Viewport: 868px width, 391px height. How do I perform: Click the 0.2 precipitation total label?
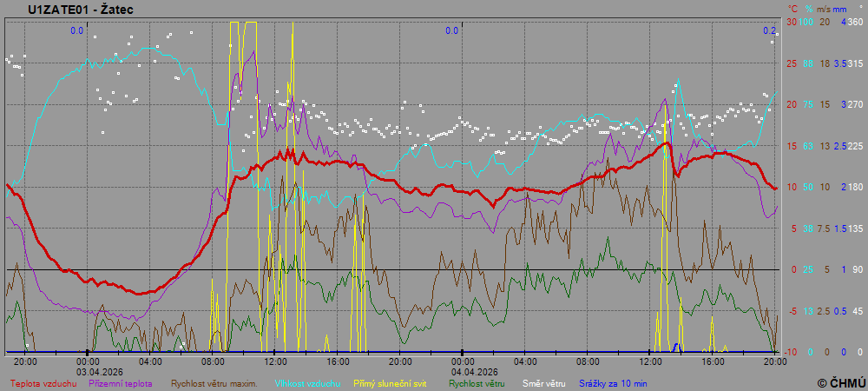coord(770,30)
